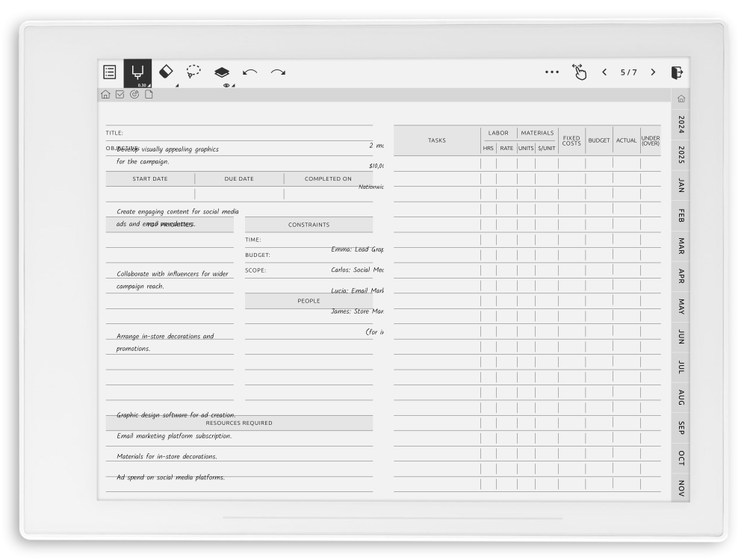The height and width of the screenshot is (560, 747).
Task: Click the page number 5/7 indicator
Action: tap(628, 71)
